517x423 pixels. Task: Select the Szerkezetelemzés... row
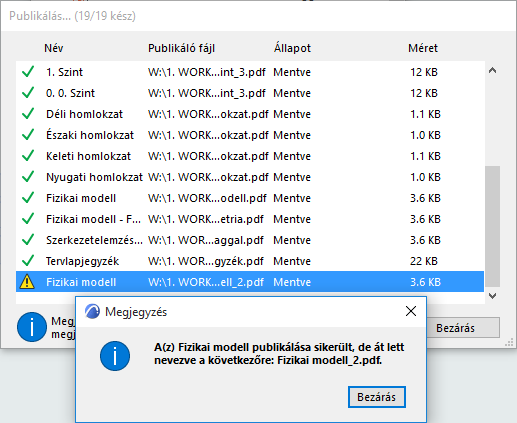[x=250, y=240]
